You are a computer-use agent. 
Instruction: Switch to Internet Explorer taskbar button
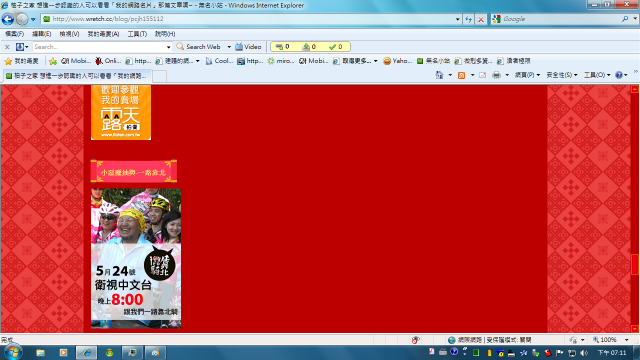click(86, 353)
